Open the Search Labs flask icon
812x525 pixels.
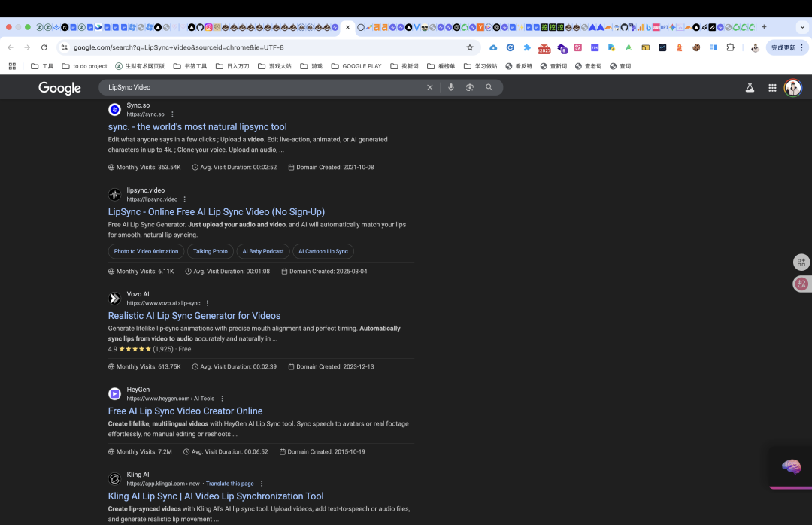[750, 88]
